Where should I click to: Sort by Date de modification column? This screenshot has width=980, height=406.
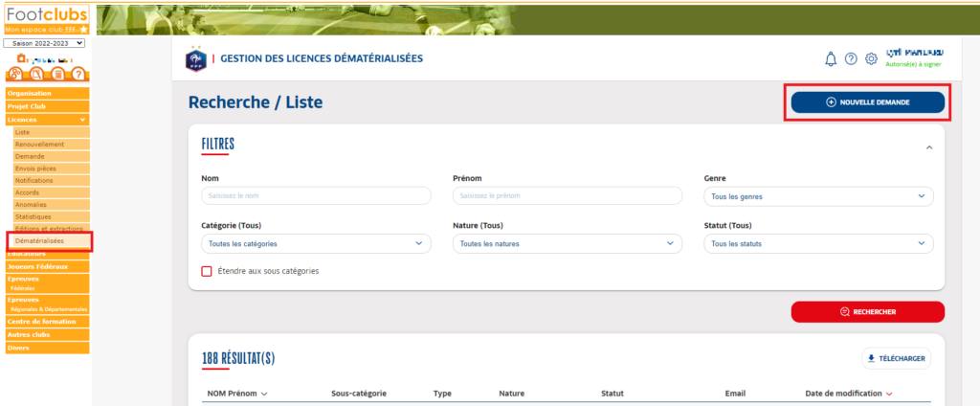tap(849, 394)
